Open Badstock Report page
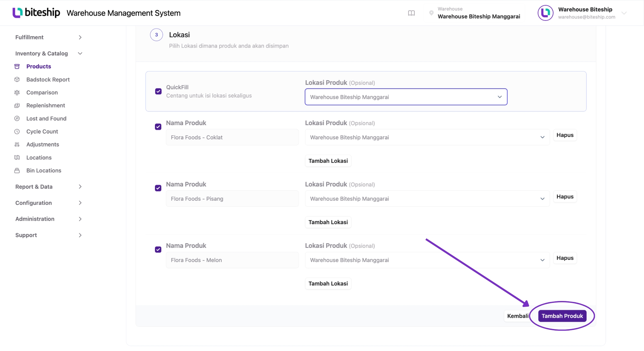Image resolution: width=644 pixels, height=351 pixels. (x=48, y=80)
